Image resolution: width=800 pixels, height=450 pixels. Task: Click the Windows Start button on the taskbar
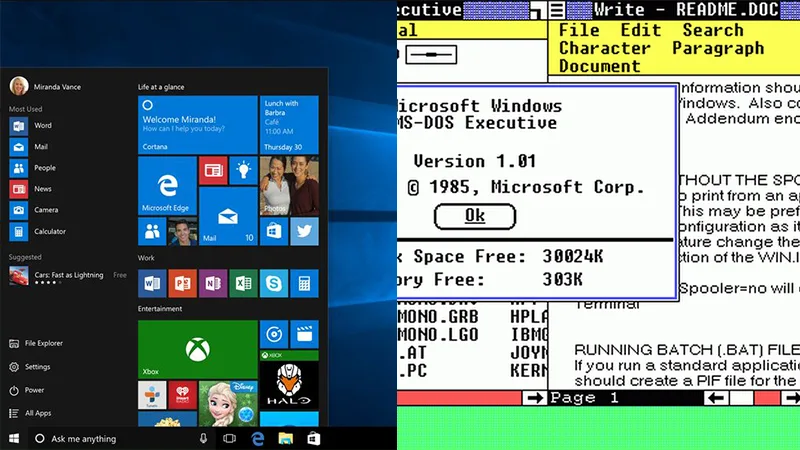pos(14,439)
